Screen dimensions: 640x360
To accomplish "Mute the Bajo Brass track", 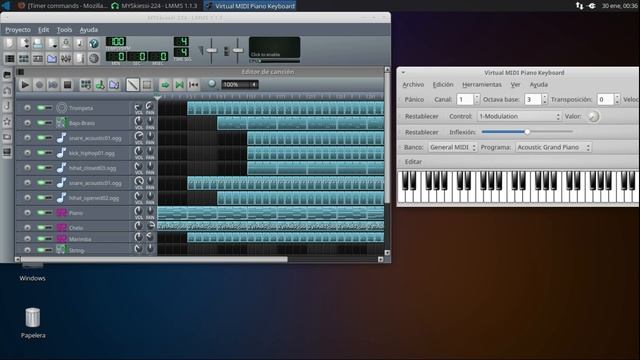I will tap(40, 123).
